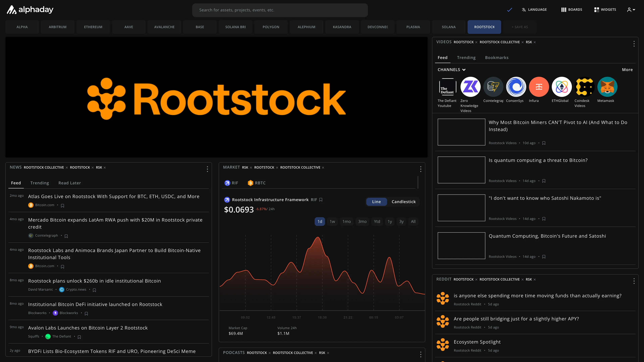Switch to the Ethereum board tab
This screenshot has height=362, width=644.
93,27
